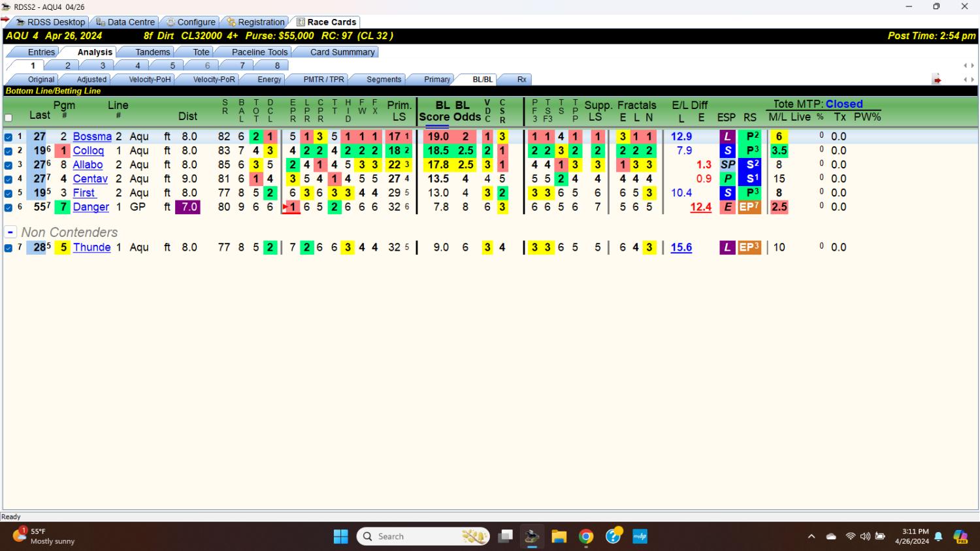The width and height of the screenshot is (980, 551).
Task: Uncheck the Colloq row checkbox
Action: pos(8,151)
